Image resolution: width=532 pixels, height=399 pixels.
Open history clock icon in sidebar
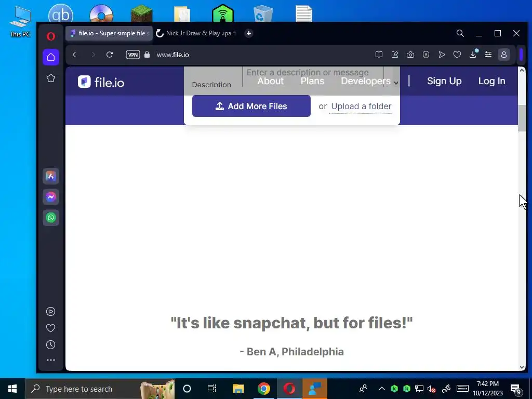(x=50, y=345)
